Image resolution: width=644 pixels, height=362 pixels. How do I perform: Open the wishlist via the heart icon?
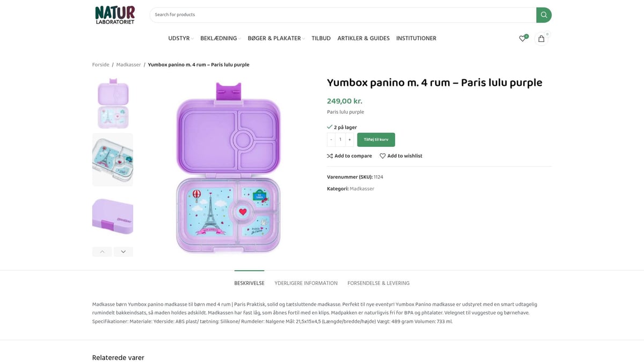click(522, 38)
